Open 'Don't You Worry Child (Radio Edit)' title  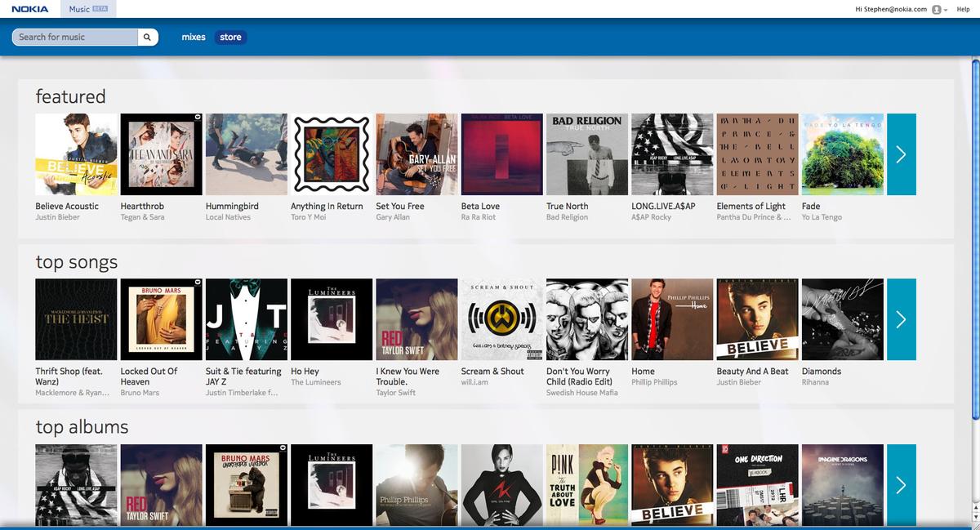(x=579, y=376)
